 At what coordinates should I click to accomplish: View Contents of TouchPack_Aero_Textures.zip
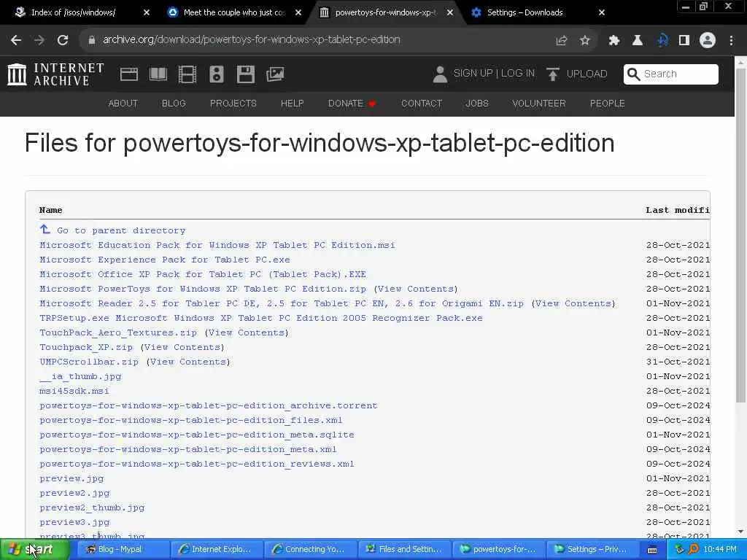click(x=247, y=332)
